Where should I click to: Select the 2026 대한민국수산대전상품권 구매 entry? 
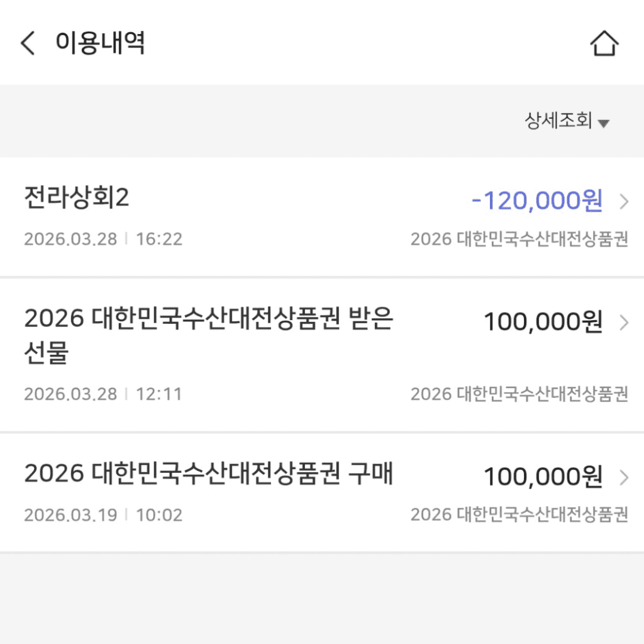(209, 476)
